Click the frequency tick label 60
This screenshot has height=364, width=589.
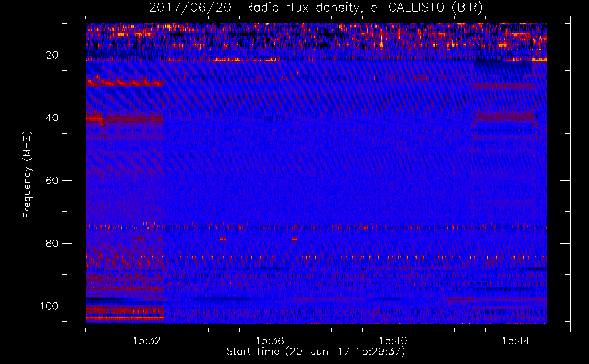click(x=52, y=181)
